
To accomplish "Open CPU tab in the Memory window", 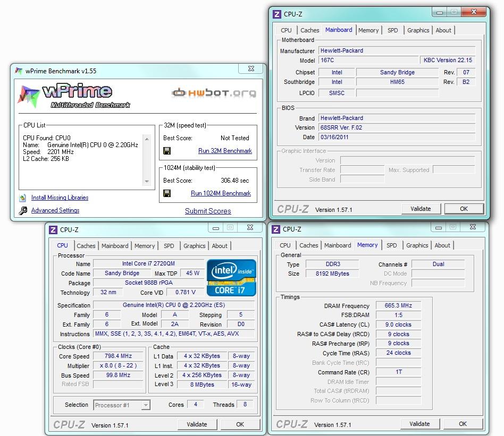I will point(285,245).
